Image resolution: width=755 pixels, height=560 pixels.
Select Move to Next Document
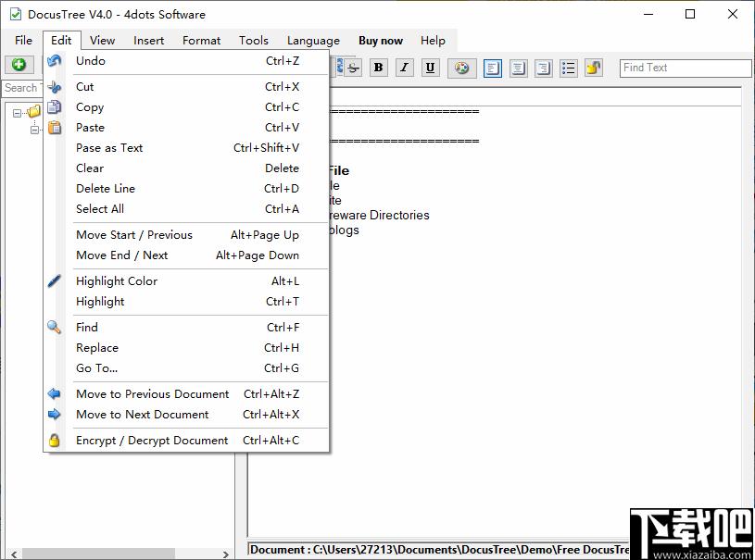[186, 415]
